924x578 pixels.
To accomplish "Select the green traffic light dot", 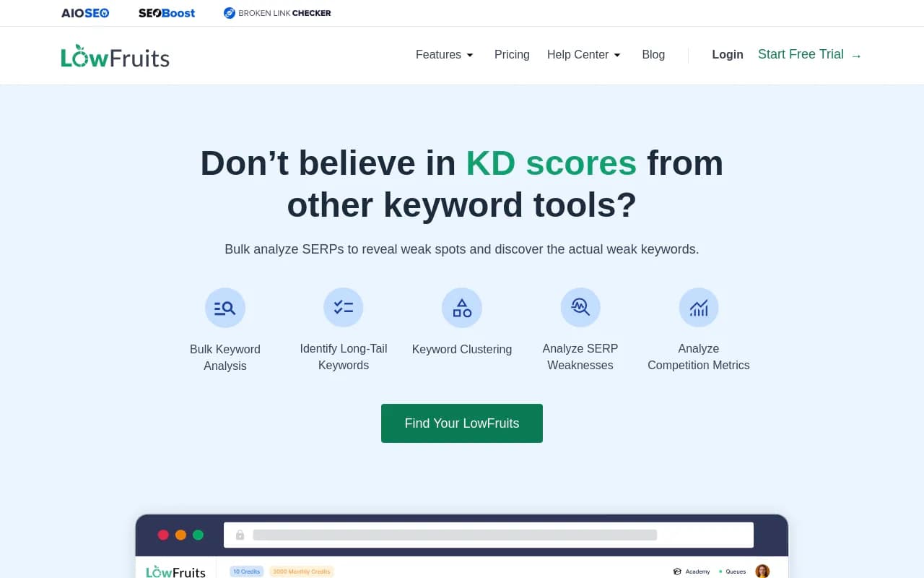I will (198, 535).
